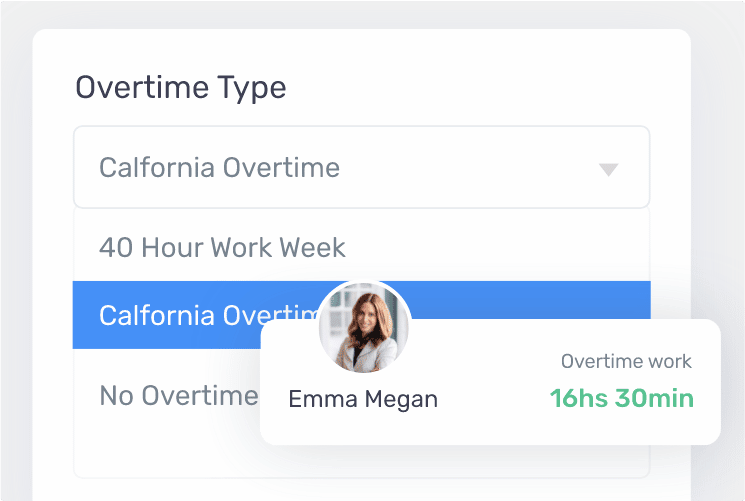Click the white circular border around the avatar

[364, 283]
